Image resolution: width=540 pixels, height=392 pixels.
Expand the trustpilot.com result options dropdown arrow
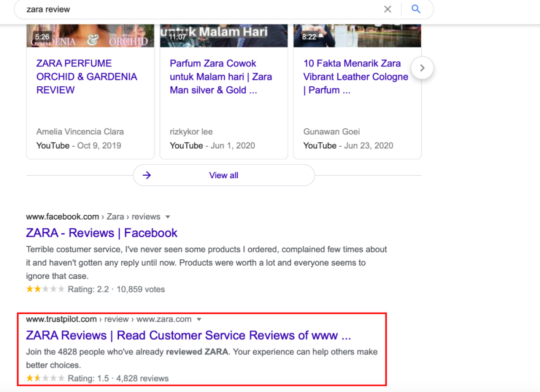[x=198, y=320]
